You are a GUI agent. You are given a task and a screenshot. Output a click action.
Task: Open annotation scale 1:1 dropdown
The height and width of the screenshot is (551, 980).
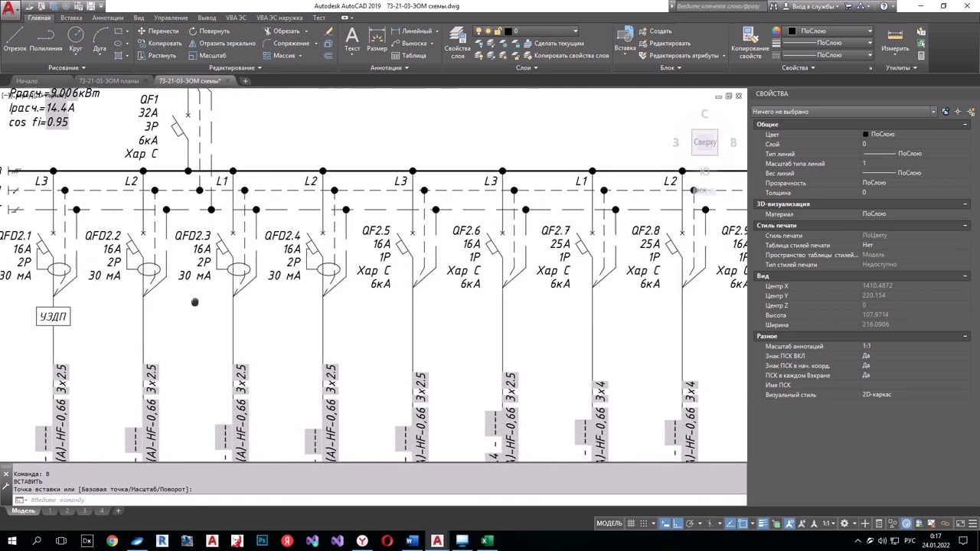(x=828, y=523)
